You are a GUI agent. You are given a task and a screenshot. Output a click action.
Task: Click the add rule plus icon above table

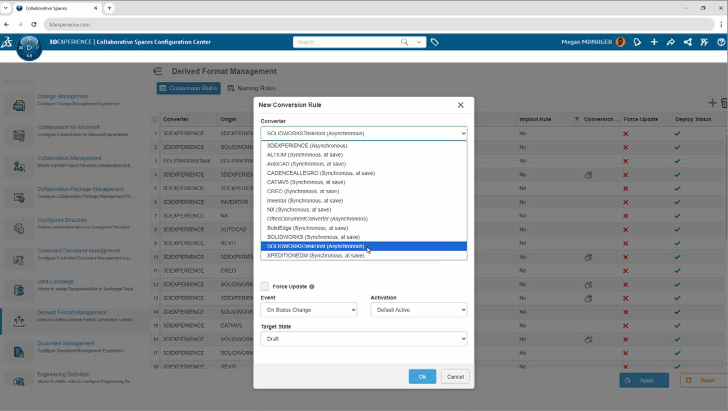712,103
